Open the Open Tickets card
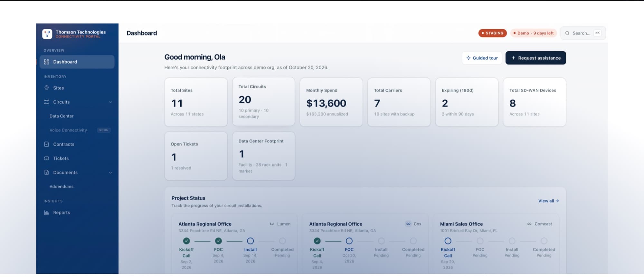The width and height of the screenshot is (644, 277). (196, 156)
